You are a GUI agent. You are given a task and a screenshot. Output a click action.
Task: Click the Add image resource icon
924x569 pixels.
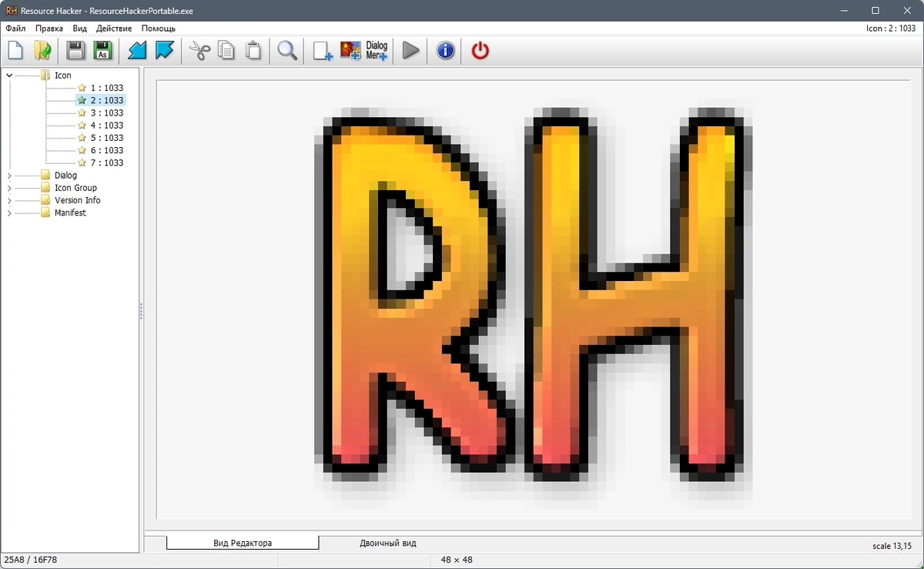coord(350,52)
